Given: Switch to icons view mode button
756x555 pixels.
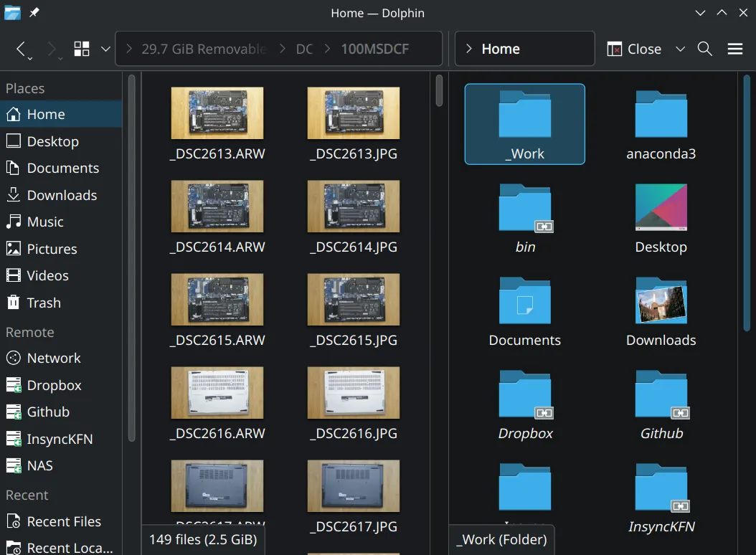Looking at the screenshot, I should click(x=82, y=49).
